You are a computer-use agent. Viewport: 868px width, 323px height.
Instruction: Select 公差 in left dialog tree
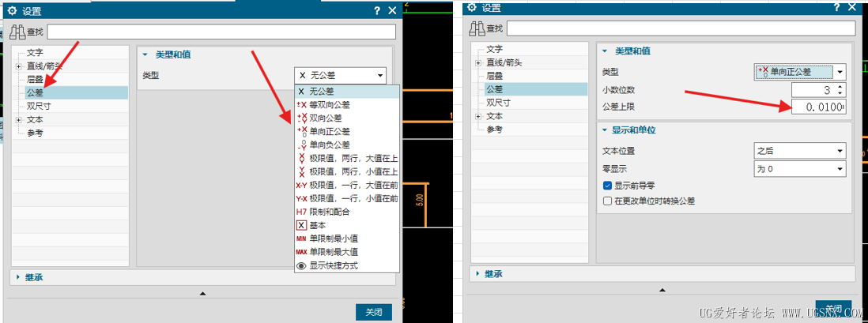(35, 93)
